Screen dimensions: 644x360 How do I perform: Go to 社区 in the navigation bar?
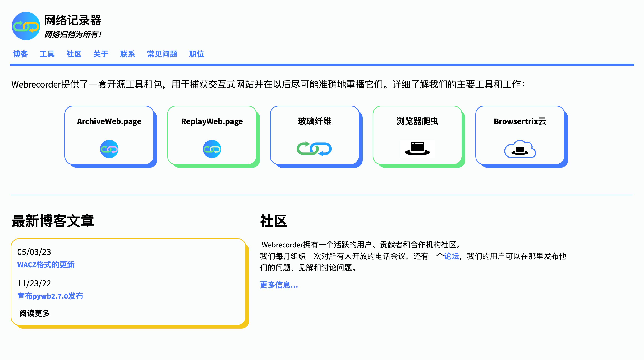click(x=74, y=54)
